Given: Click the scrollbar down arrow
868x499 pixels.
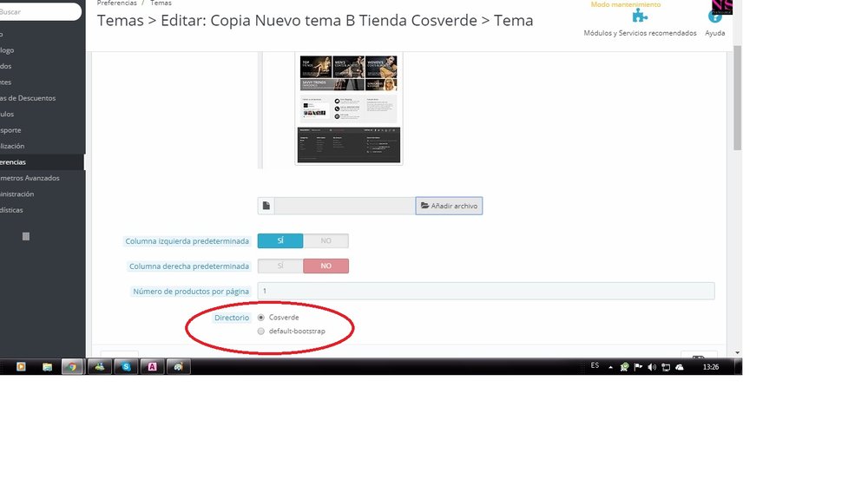Looking at the screenshot, I should click(737, 352).
